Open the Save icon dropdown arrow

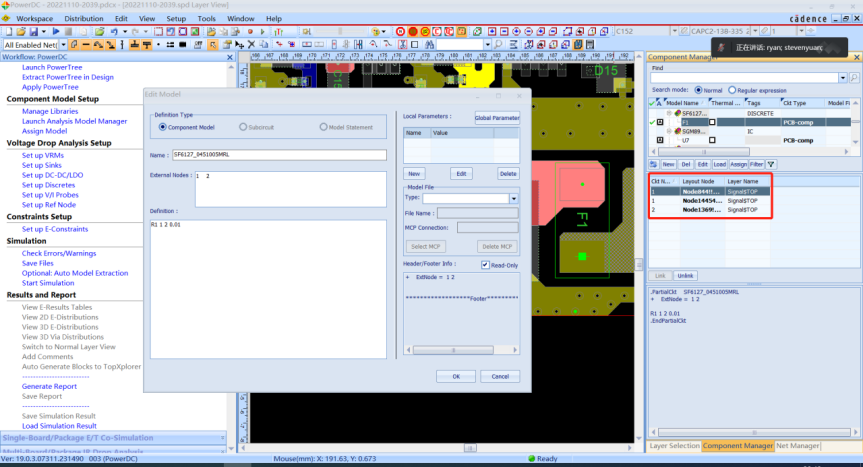pos(43,31)
